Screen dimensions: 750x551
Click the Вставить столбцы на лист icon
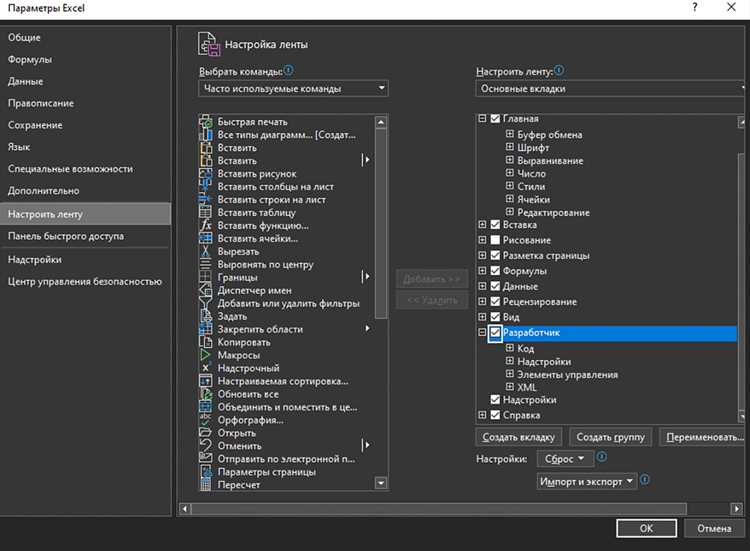[x=205, y=187]
